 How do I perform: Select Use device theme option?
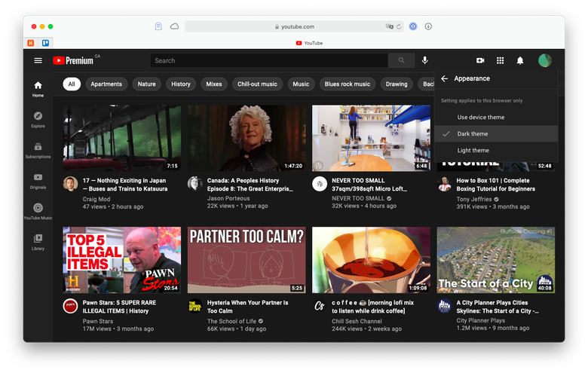(496, 117)
